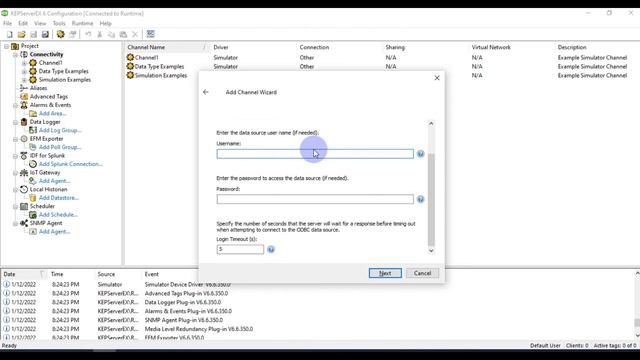Click the Add Datastore link

coord(58,198)
